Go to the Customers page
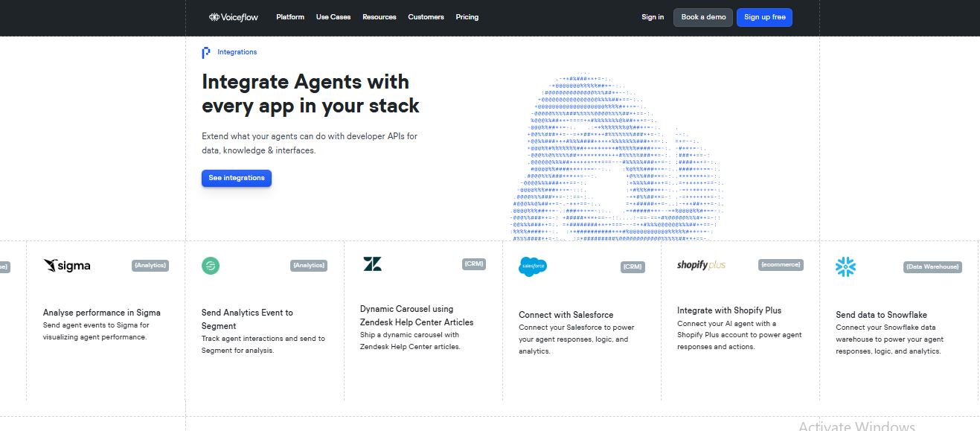This screenshot has height=431, width=980. tap(426, 17)
